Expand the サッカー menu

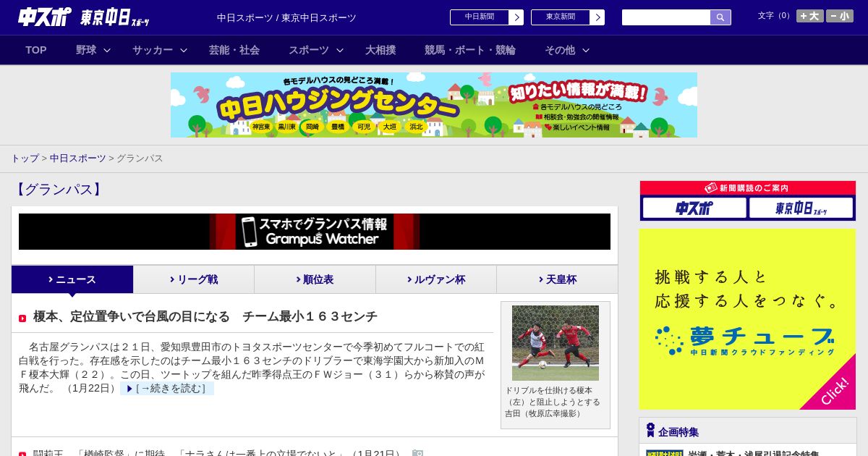point(160,50)
